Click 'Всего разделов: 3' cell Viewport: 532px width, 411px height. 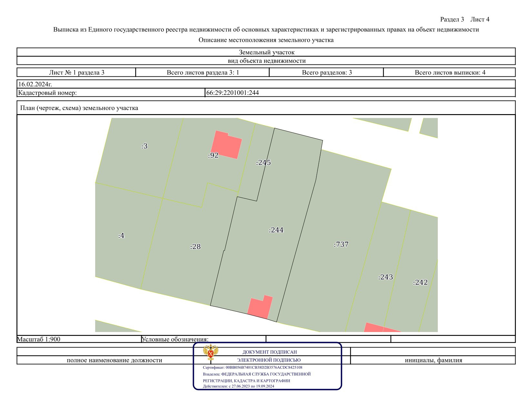326,72
